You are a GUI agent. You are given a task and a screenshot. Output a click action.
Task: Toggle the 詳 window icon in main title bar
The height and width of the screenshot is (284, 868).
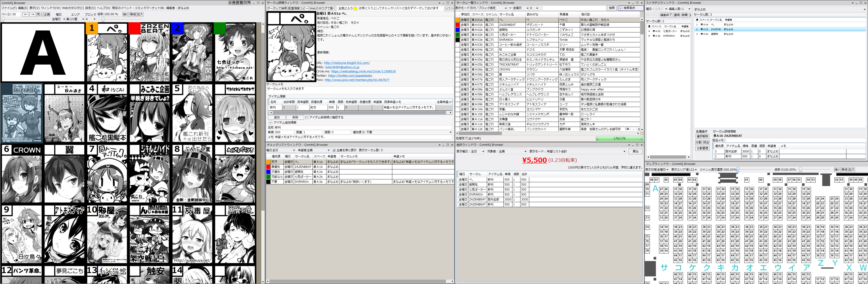coord(238,2)
